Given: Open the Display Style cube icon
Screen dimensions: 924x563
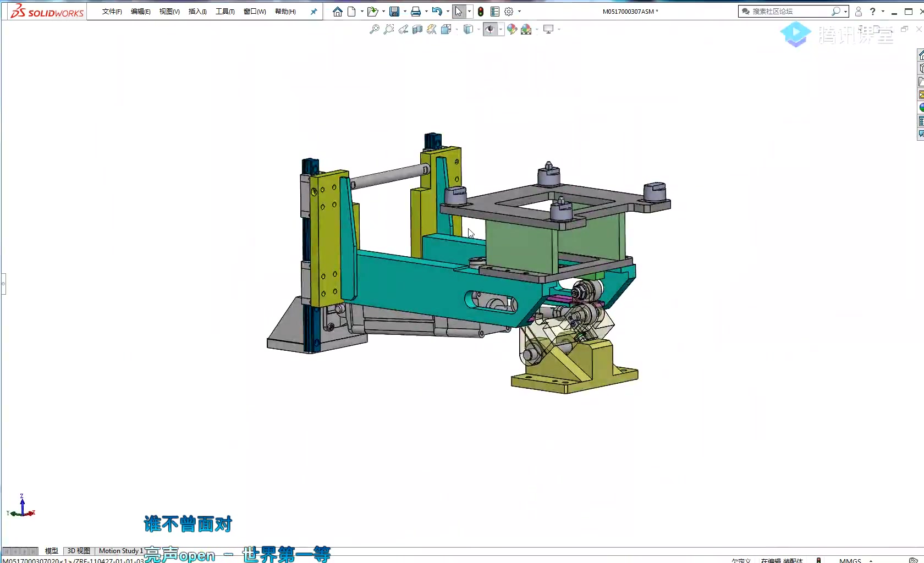Looking at the screenshot, I should tap(468, 29).
